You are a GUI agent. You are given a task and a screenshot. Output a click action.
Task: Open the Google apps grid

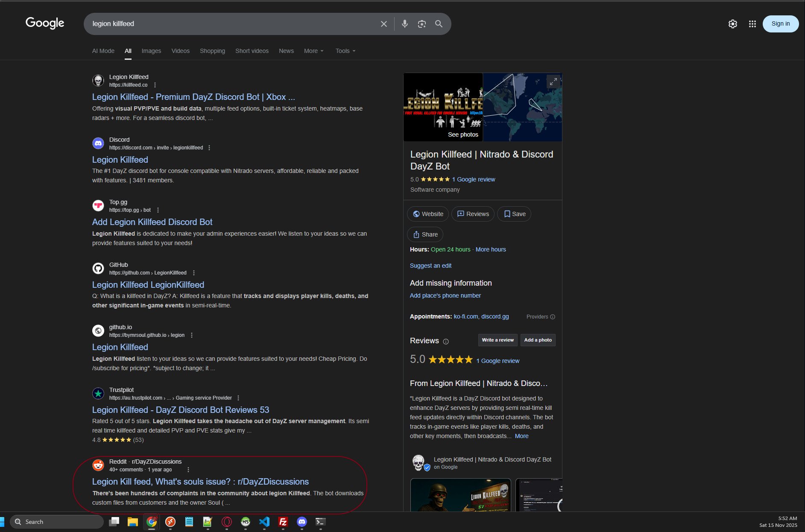(x=752, y=24)
